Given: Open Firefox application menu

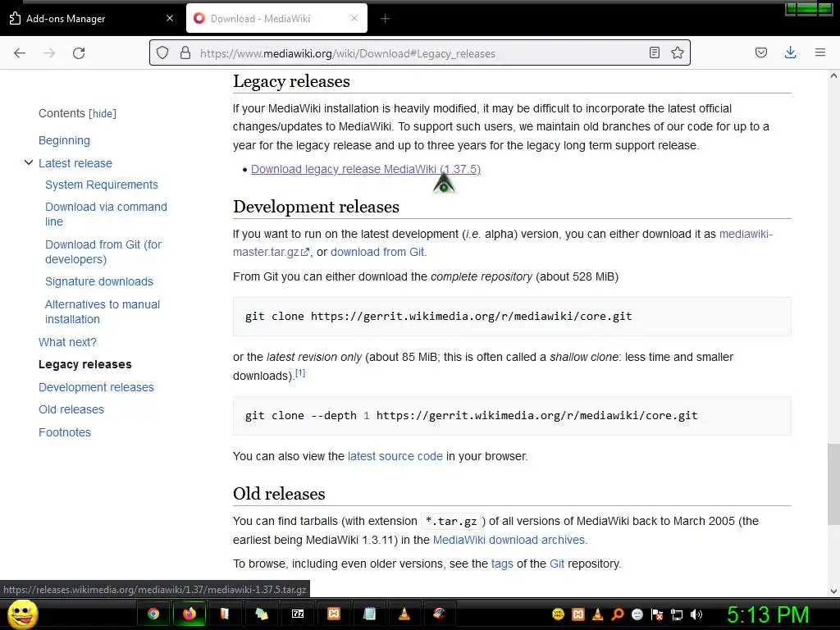Looking at the screenshot, I should coord(819,52).
